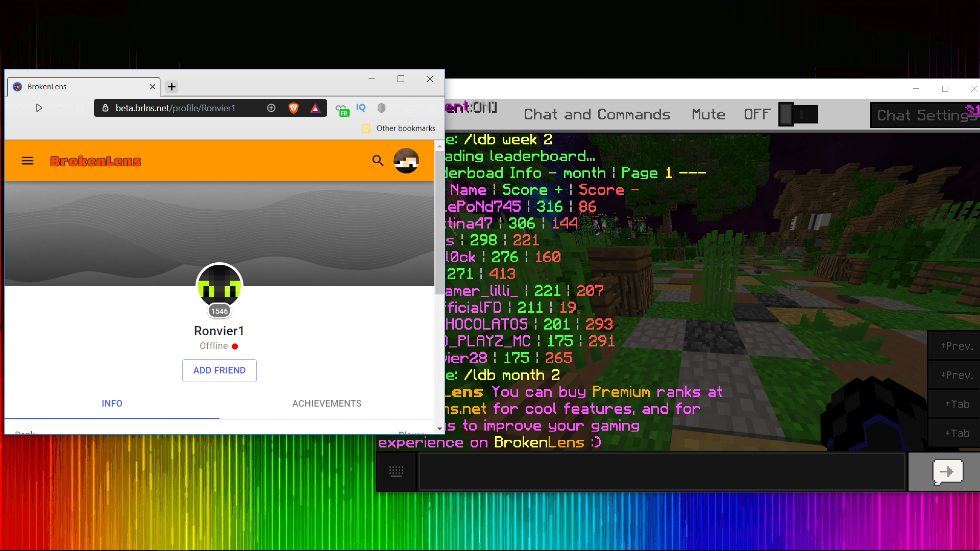Click the scrollbar up arrow in browser
The image size is (980, 551).
439,146
